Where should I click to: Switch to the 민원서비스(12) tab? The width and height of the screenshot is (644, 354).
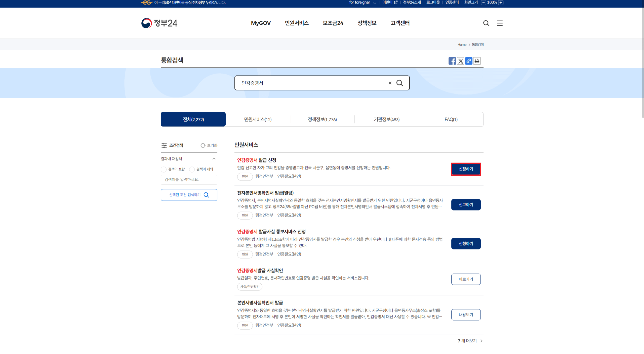[x=258, y=119]
